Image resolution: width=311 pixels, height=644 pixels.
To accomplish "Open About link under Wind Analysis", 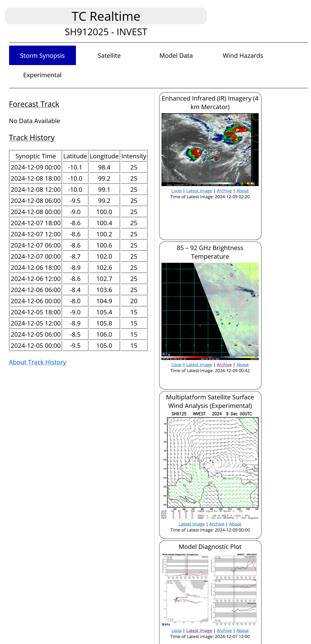I will click(x=235, y=524).
